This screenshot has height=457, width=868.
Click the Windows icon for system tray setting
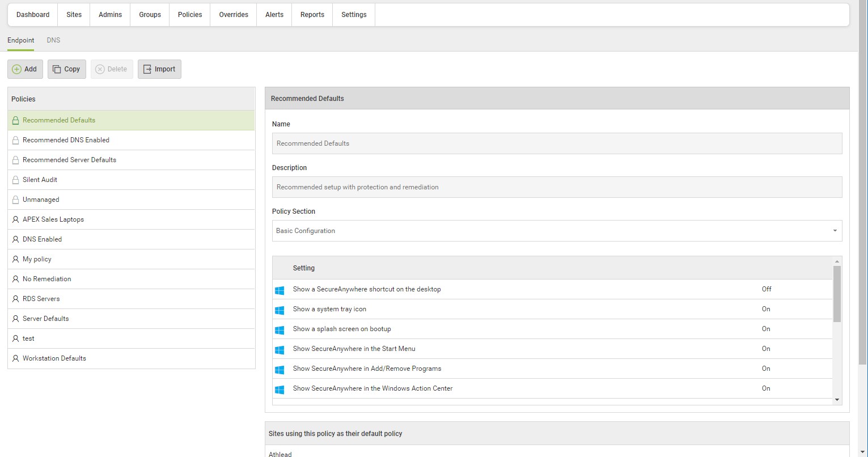[x=280, y=310]
